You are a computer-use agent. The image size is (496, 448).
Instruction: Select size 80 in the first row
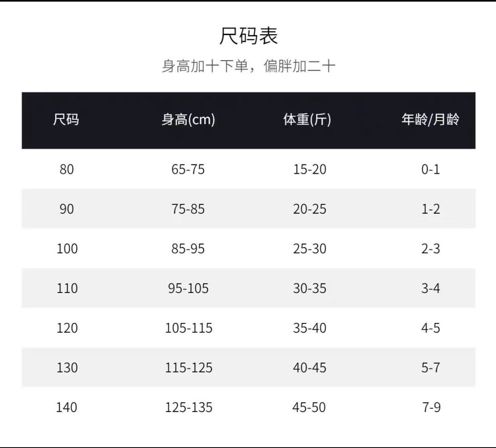pos(67,169)
